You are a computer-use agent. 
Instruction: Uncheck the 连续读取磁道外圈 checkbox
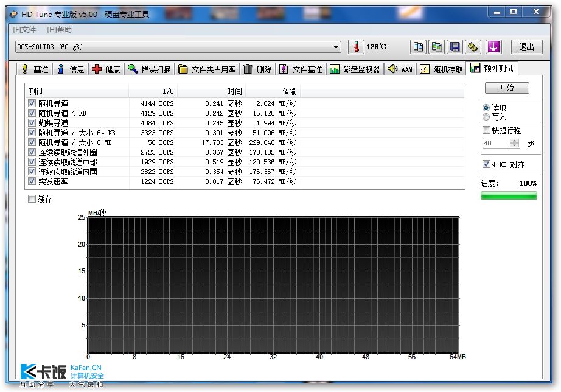tap(32, 152)
